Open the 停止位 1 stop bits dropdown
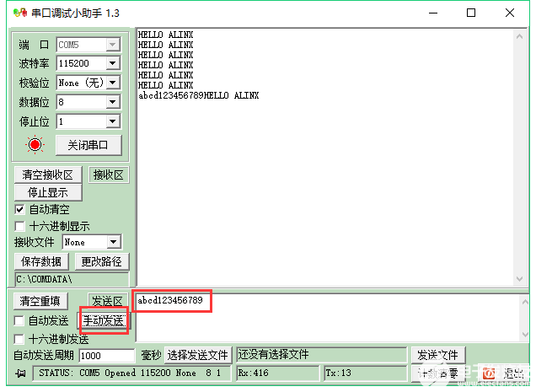Image resolution: width=536 pixels, height=392 pixels. (113, 121)
